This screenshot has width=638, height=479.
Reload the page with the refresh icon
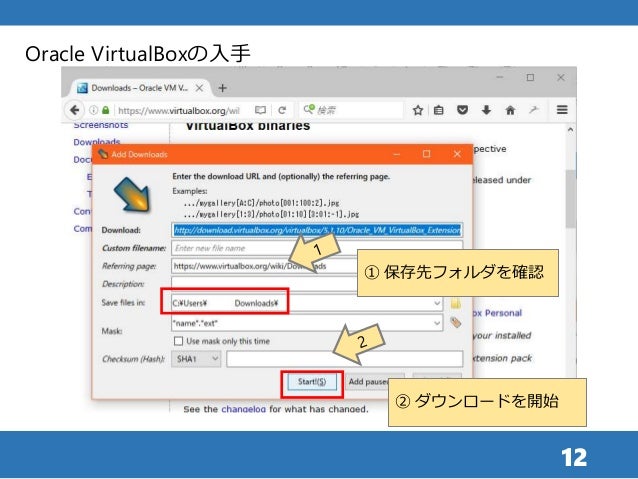pos(282,110)
